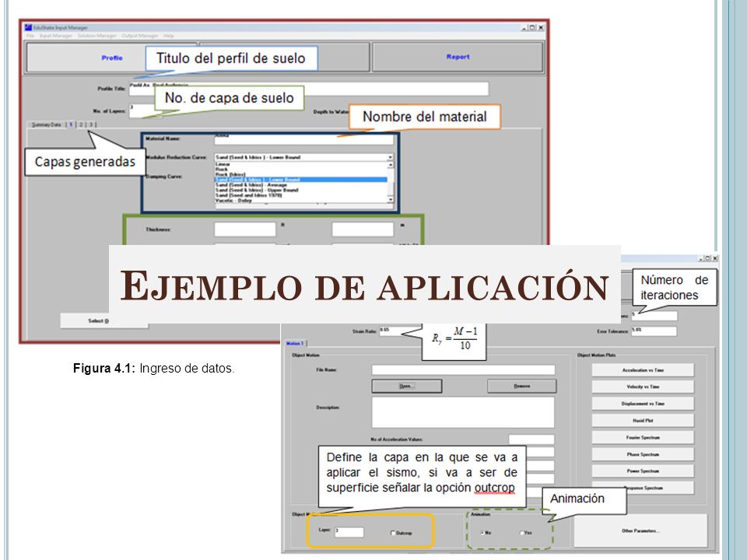Open the Help menu
This screenshot has height=560, width=747.
coord(169,36)
